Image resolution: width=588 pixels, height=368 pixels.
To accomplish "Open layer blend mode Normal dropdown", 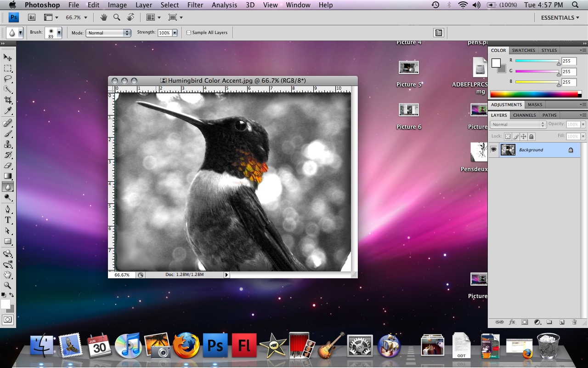I will tap(518, 124).
